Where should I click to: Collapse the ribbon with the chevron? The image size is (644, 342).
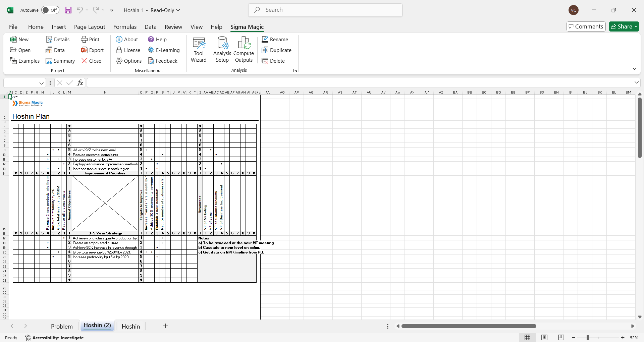click(x=634, y=69)
